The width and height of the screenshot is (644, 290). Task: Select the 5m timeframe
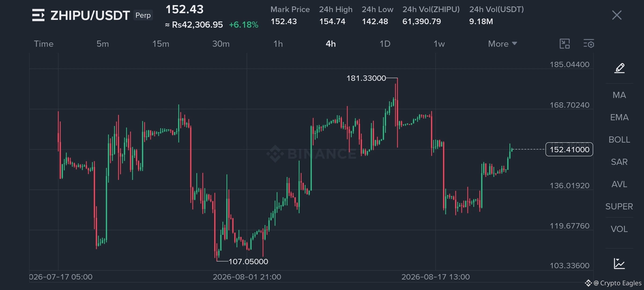point(103,44)
